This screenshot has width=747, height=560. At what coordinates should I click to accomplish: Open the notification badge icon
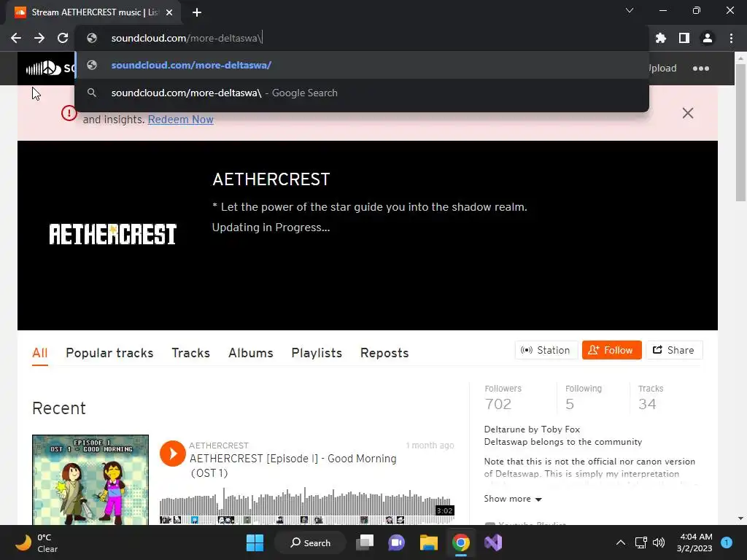tap(727, 542)
